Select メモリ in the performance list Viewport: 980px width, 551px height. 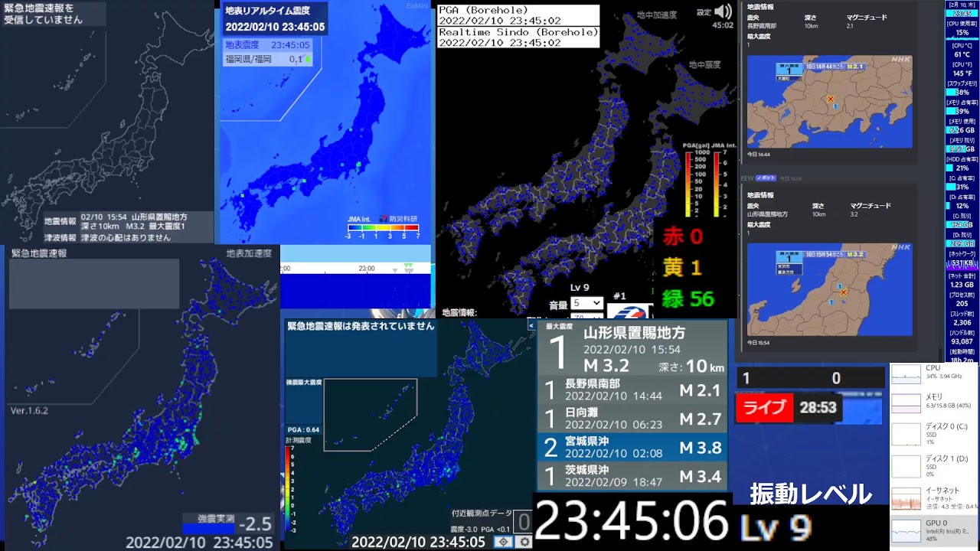pos(934,402)
